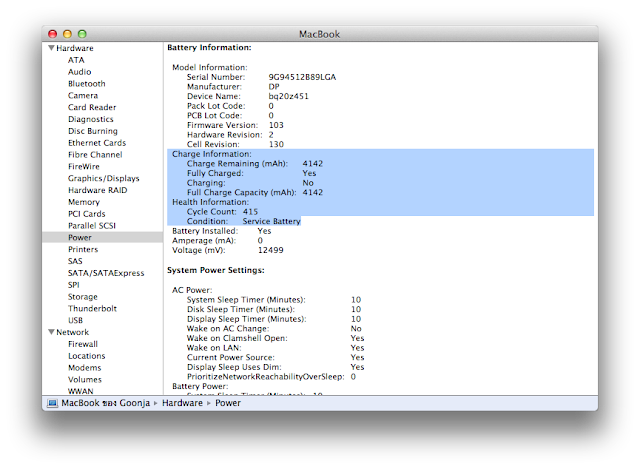Click the device name bq20z451
640x469 pixels.
pyautogui.click(x=288, y=96)
